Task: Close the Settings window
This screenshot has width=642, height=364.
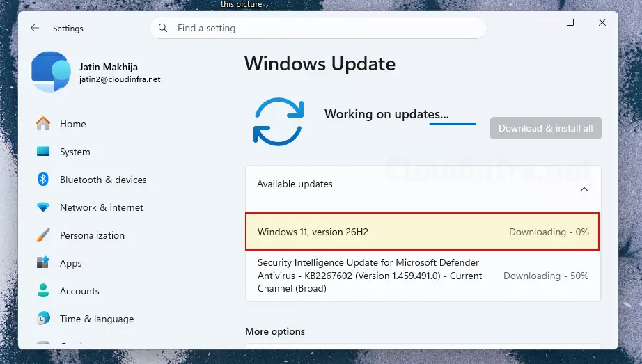Action: point(602,22)
